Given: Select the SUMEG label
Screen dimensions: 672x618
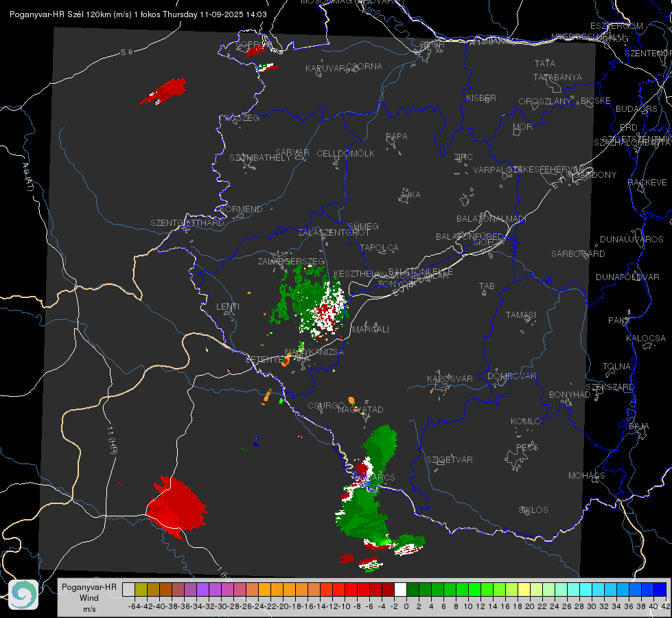Looking at the screenshot, I should [363, 227].
